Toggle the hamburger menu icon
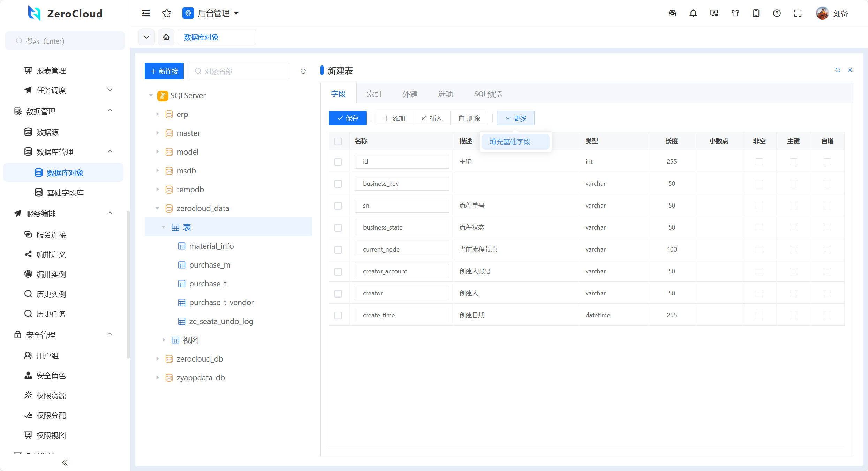The image size is (868, 471). click(x=146, y=13)
